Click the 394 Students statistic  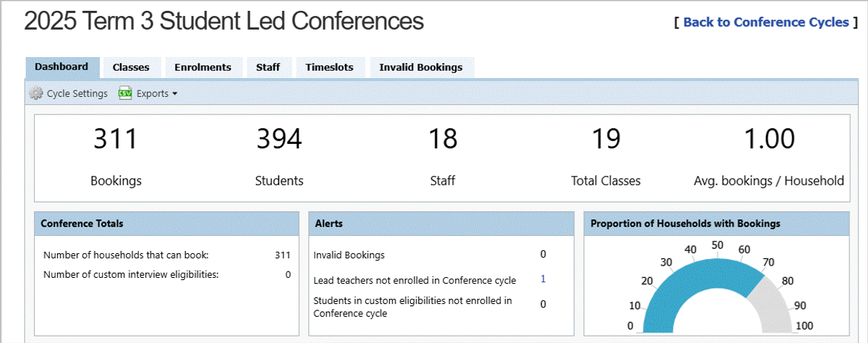coord(279,139)
